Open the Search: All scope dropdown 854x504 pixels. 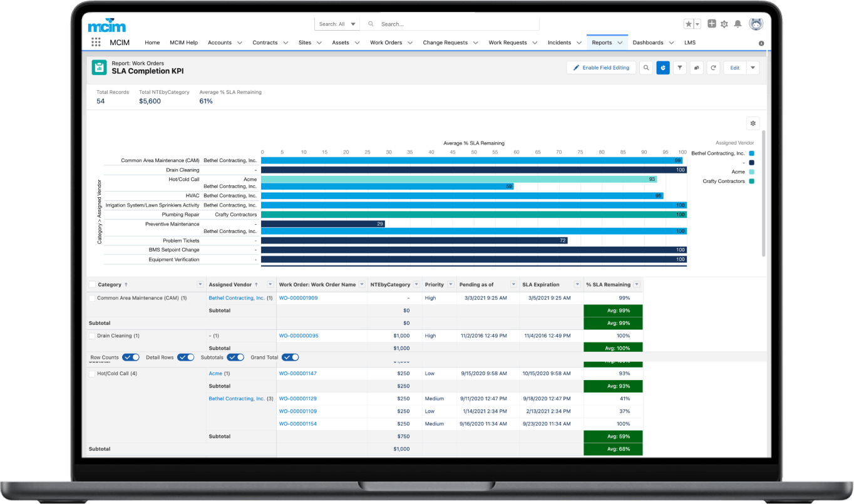coord(337,24)
